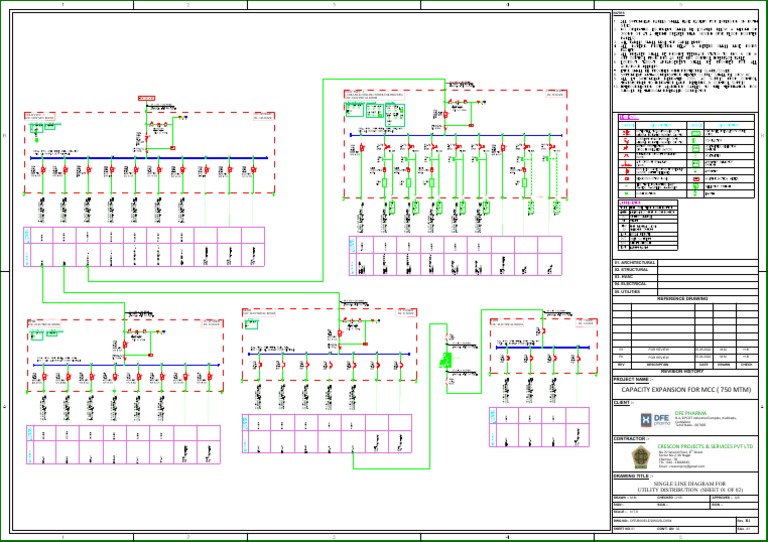768x542 pixels.
Task: Click the DFE pharma logo in the client block
Action: coord(655,420)
